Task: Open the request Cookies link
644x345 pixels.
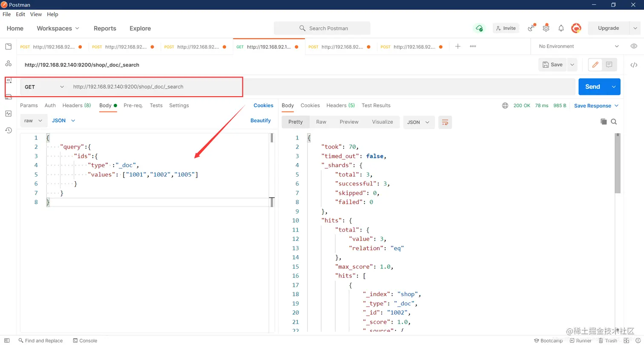Action: (x=263, y=105)
